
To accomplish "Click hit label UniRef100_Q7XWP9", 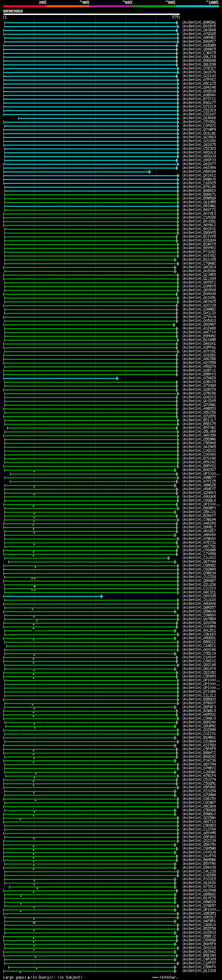I will pyautogui.click(x=199, y=130).
